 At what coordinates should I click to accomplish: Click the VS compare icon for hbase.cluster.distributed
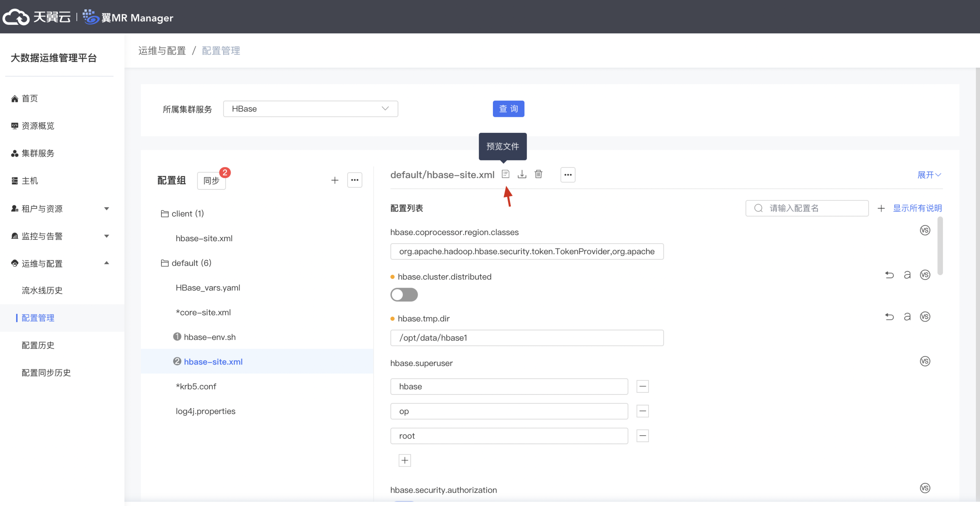click(925, 275)
